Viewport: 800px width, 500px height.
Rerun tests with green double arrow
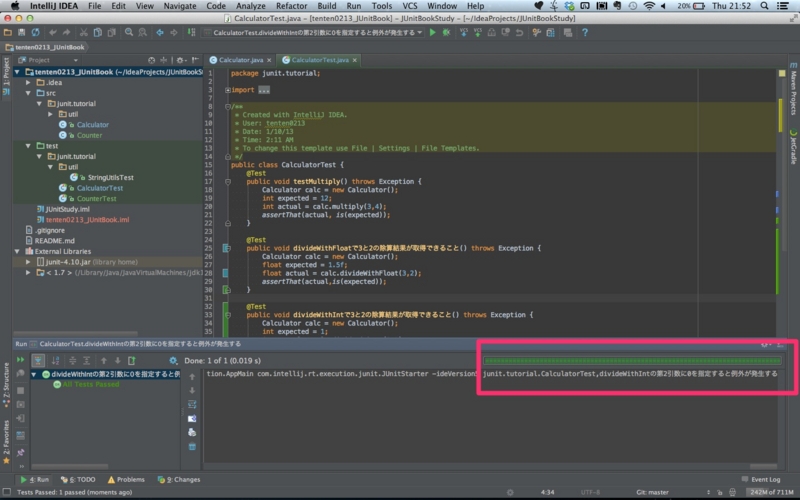[x=20, y=360]
